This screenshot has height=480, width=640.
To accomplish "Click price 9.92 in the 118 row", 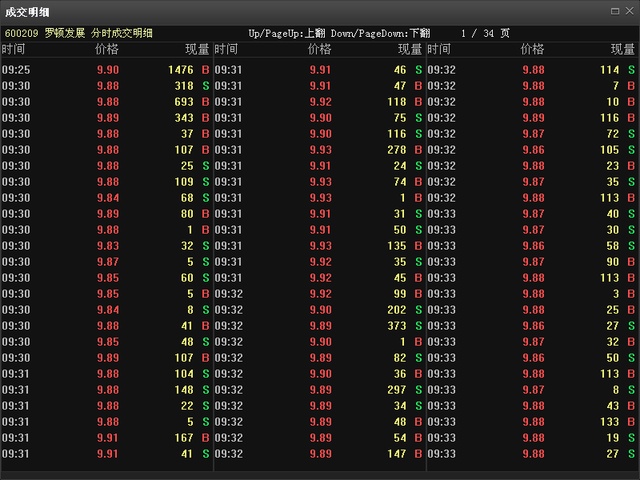I will tap(320, 102).
